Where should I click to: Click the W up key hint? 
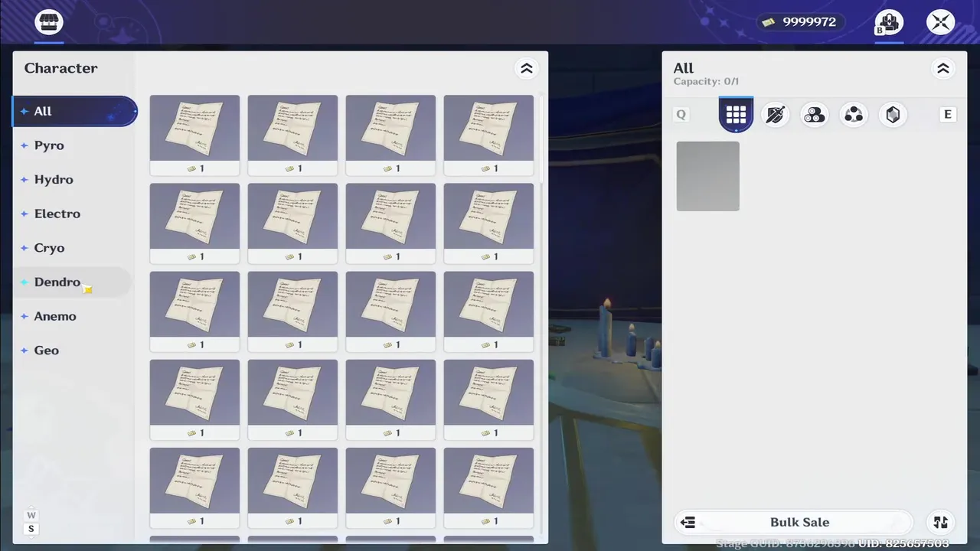tap(31, 515)
